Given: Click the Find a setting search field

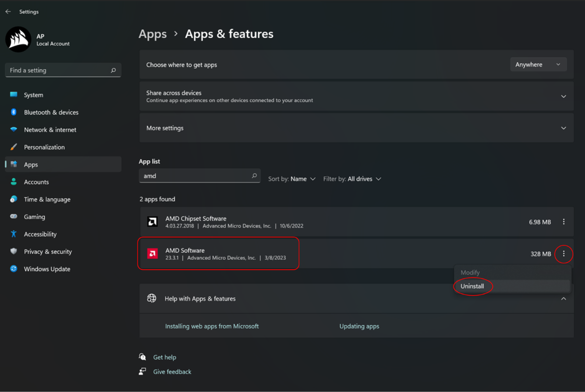Looking at the screenshot, I should [x=63, y=70].
